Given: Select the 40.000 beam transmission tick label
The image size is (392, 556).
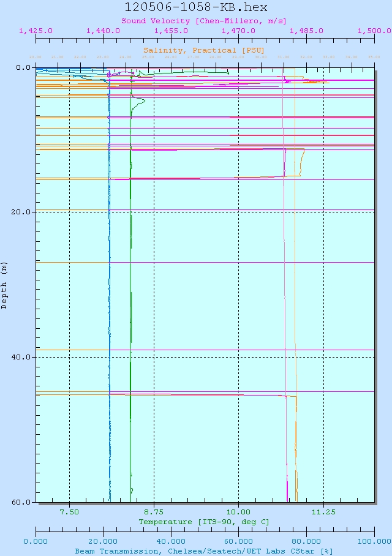Looking at the screenshot, I should (171, 541).
